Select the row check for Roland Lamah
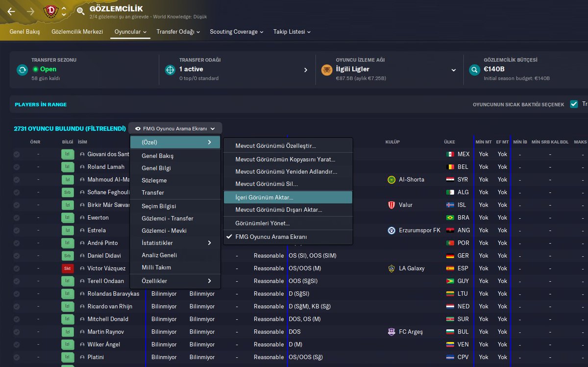 click(x=17, y=167)
